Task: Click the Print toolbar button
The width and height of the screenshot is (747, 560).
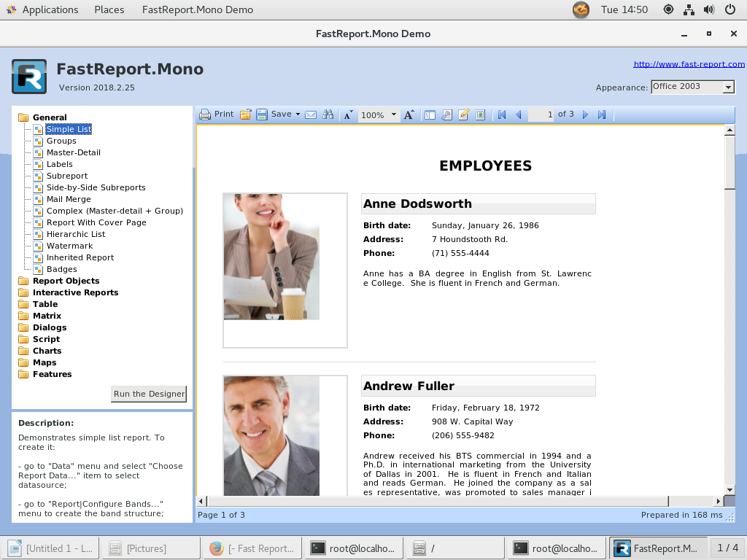Action: point(217,114)
